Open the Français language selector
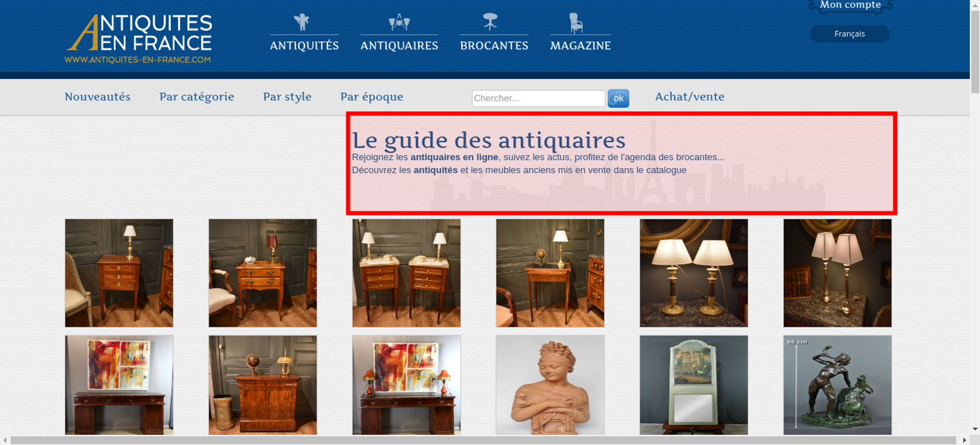Image resolution: width=980 pixels, height=445 pixels. click(x=849, y=34)
